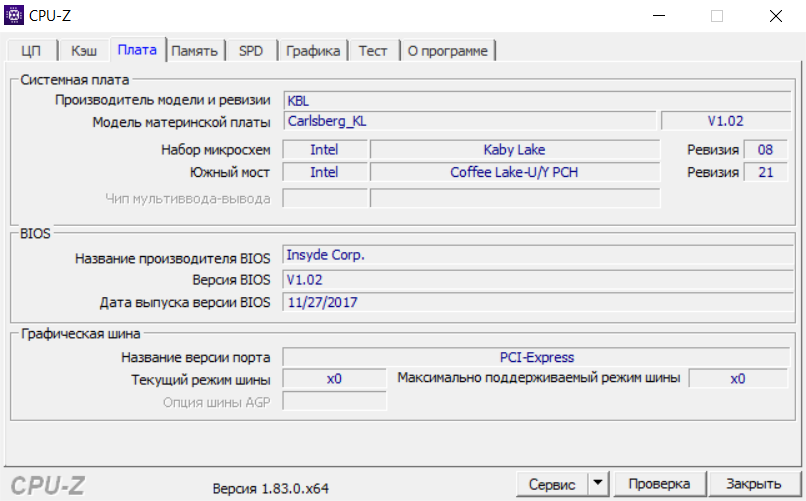Go to the Память tab

click(194, 51)
